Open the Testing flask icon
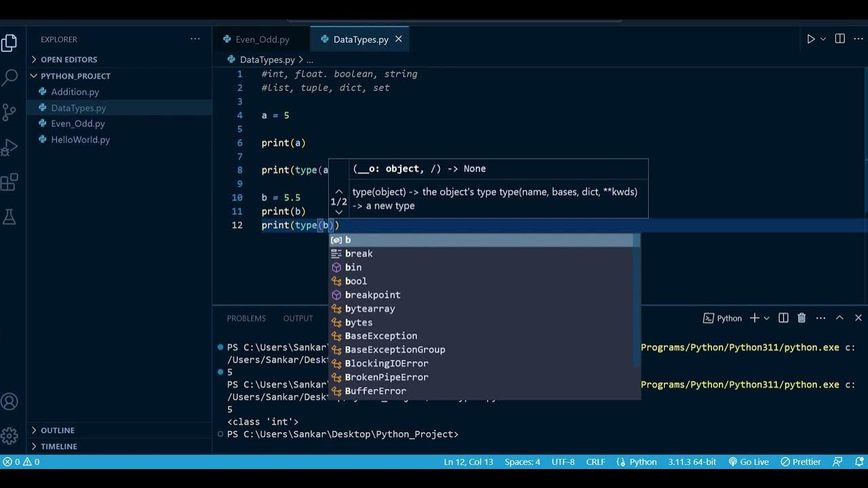This screenshot has height=488, width=868. point(9,217)
